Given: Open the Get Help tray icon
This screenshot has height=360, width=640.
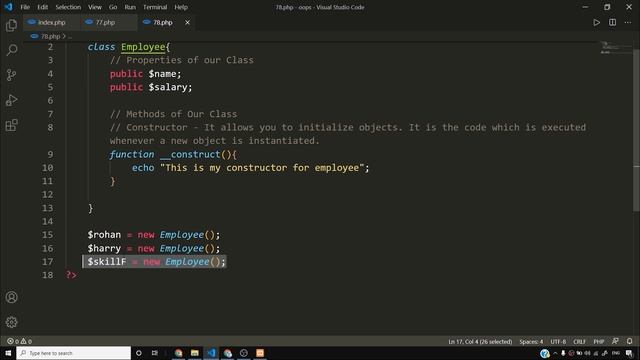Looking at the screenshot, I should pos(544,353).
